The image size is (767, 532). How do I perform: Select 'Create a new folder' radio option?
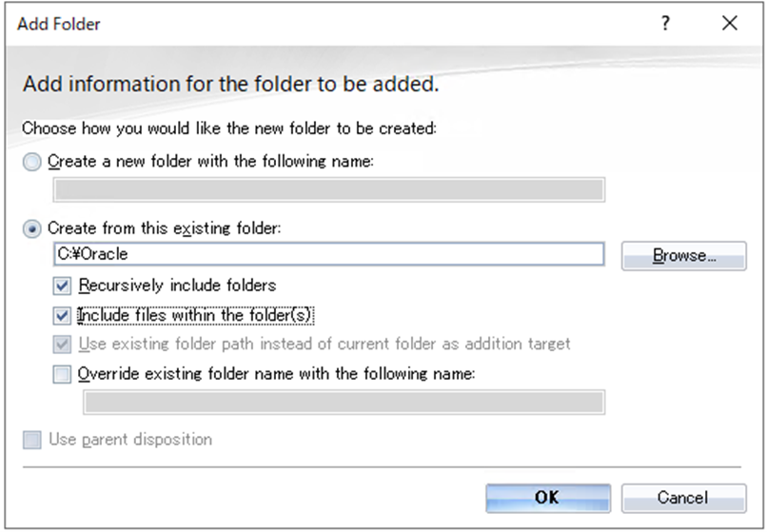click(33, 162)
